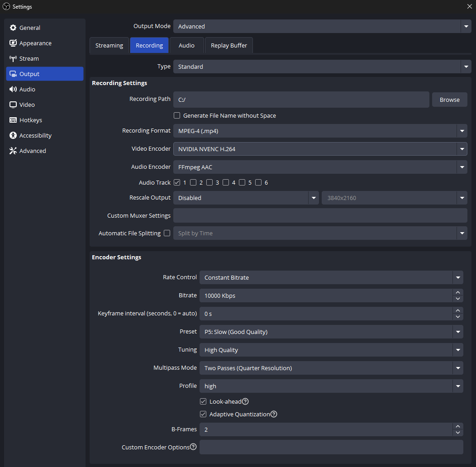Image resolution: width=476 pixels, height=467 pixels.
Task: Click the B-Frames value field
Action: 326,429
